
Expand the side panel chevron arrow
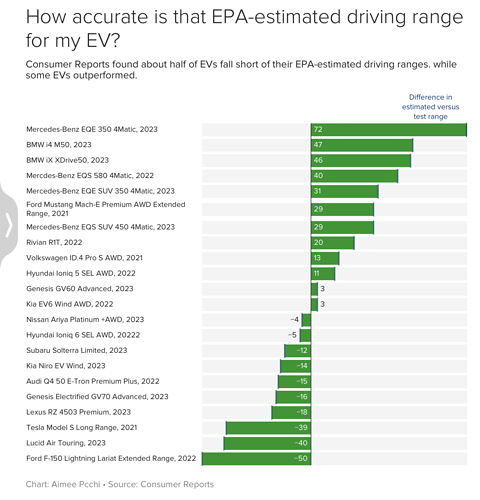[x=9, y=225]
